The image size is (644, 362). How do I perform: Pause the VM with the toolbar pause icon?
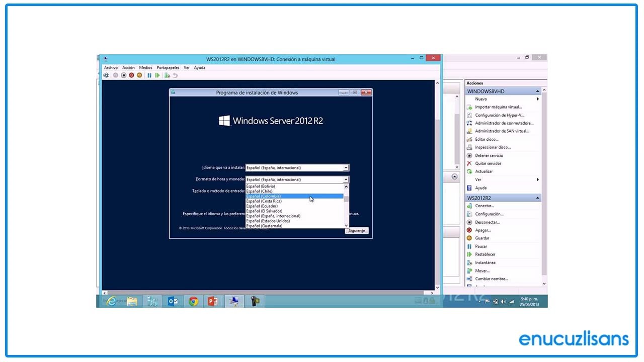[x=149, y=75]
